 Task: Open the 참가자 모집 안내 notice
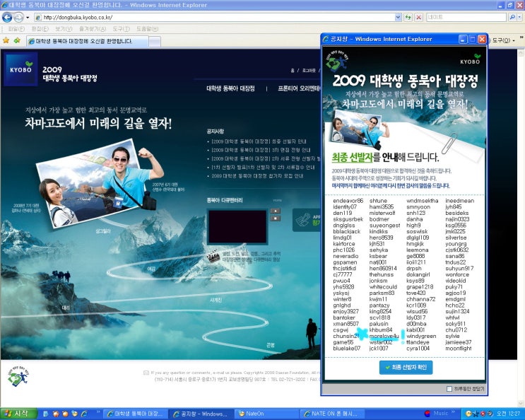(257, 175)
